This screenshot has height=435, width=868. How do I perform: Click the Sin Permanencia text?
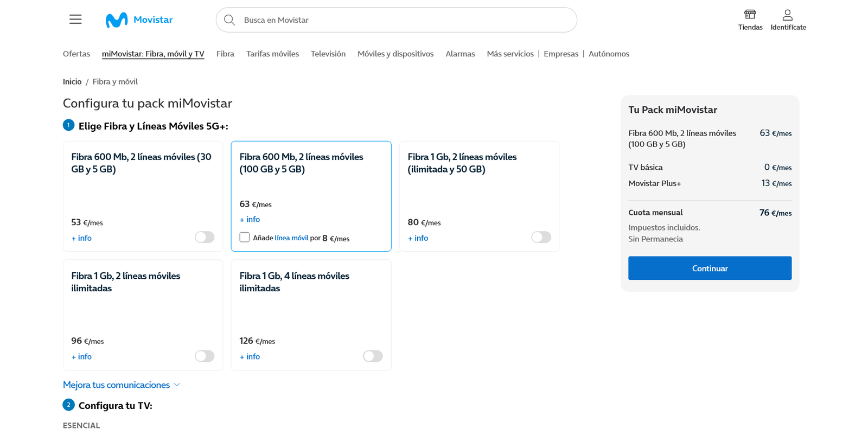655,239
